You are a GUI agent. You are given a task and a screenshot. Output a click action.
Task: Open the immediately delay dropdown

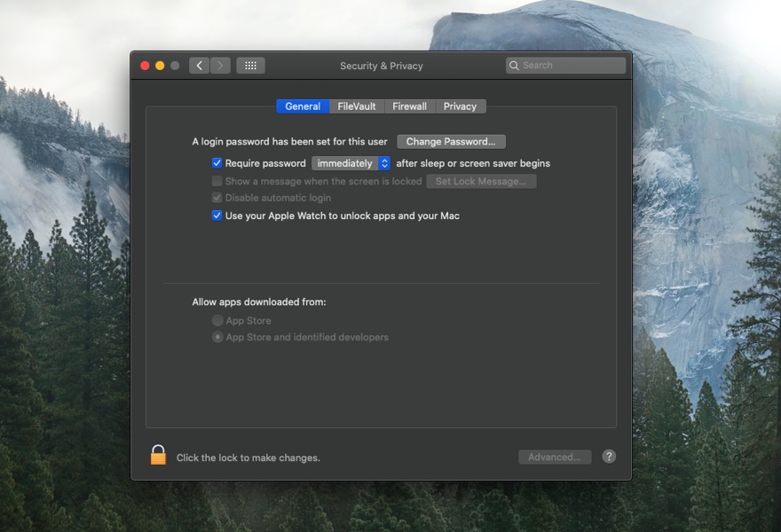click(351, 163)
